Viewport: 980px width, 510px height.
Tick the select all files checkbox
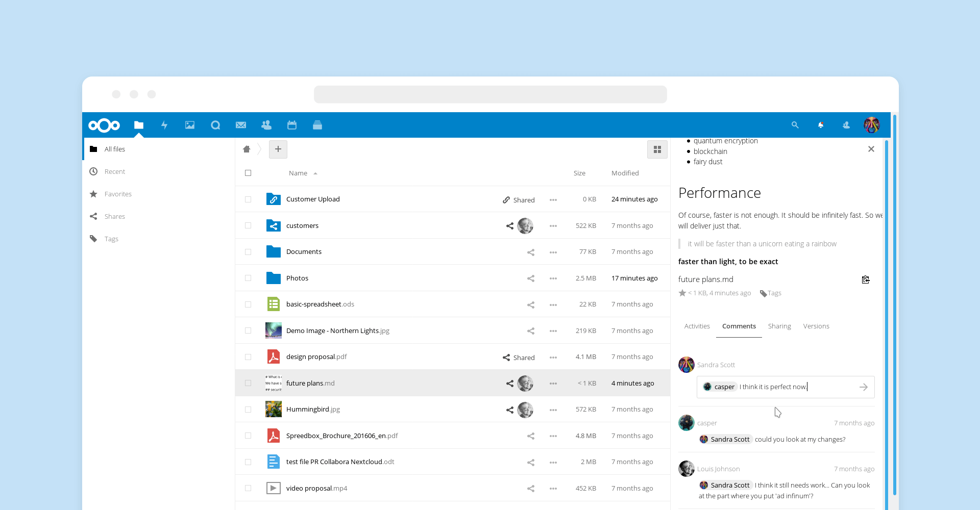[248, 173]
